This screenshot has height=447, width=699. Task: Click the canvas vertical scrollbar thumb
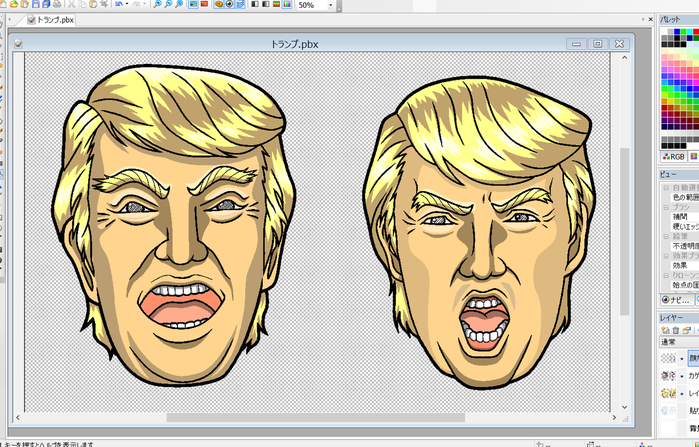coord(625,231)
